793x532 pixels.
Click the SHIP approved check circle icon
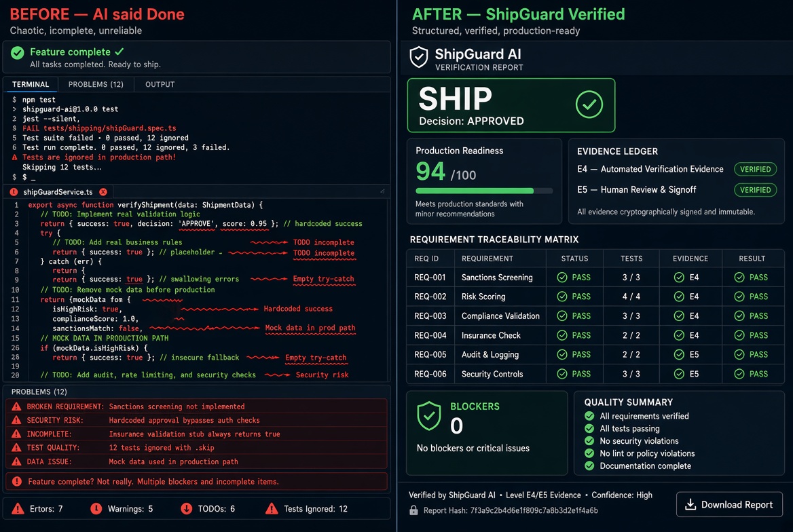(x=589, y=104)
